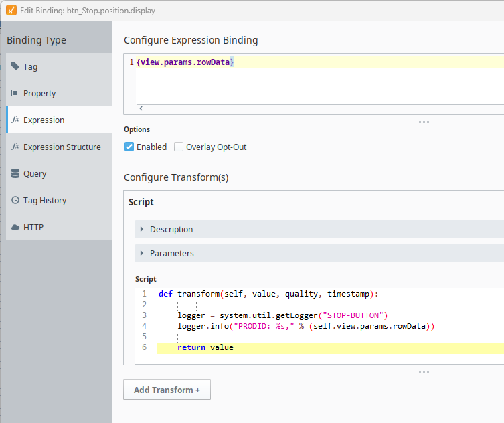Click the Tag History clock icon
This screenshot has width=504, height=423.
click(x=16, y=201)
